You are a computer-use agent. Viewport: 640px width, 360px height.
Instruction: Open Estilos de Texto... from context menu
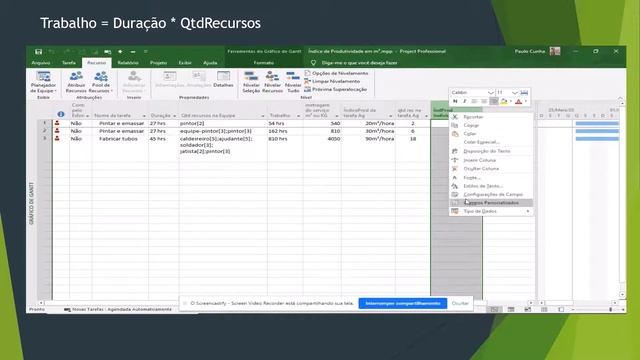[491, 186]
